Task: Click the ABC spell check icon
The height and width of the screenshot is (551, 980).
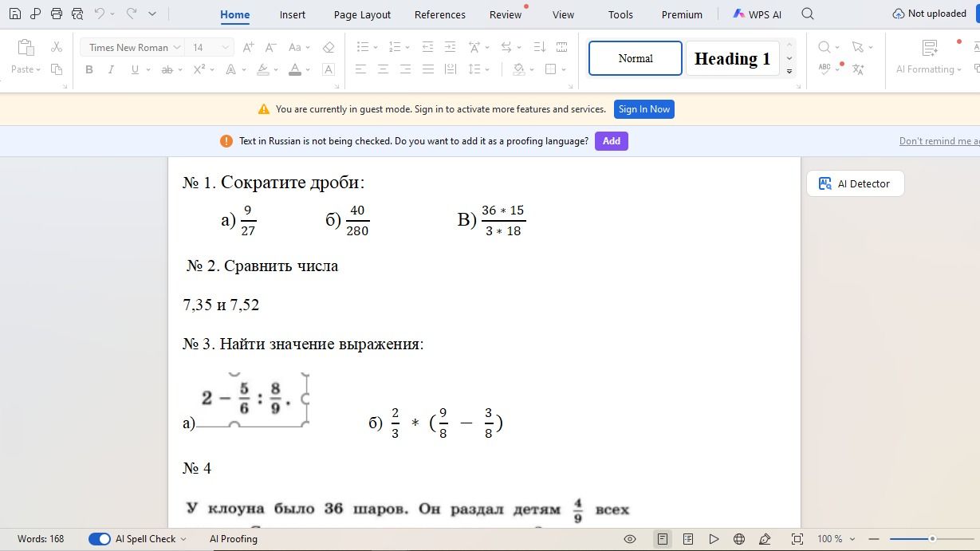Action: [x=825, y=69]
